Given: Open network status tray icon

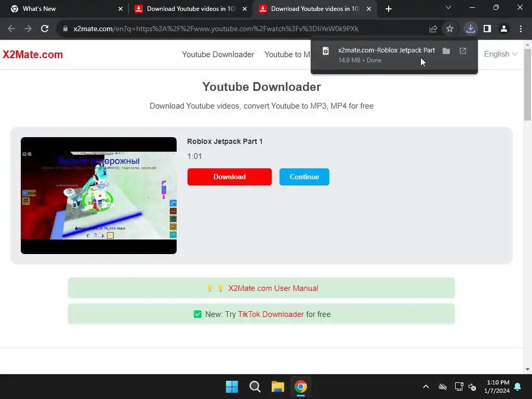Looking at the screenshot, I should pyautogui.click(x=459, y=387).
